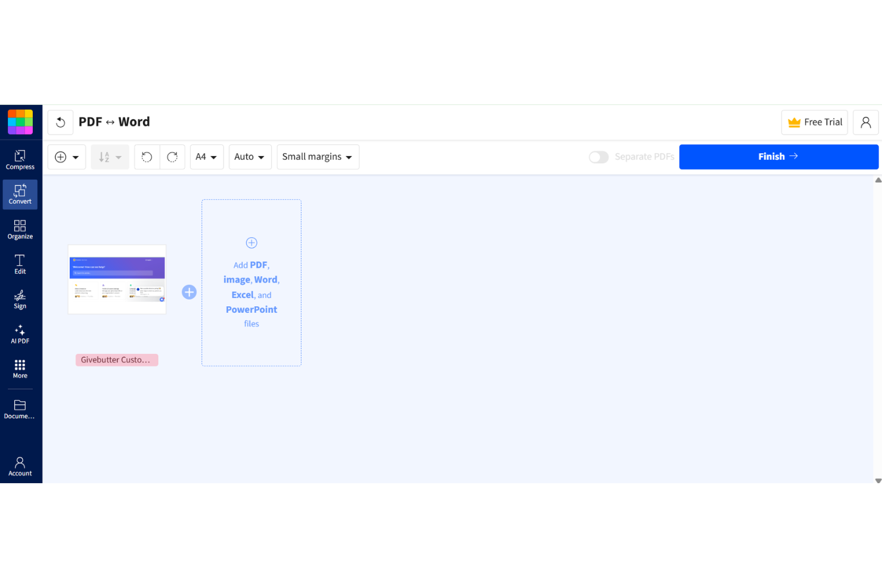Open the add file dropdown arrow
The width and height of the screenshot is (882, 588).
[74, 157]
